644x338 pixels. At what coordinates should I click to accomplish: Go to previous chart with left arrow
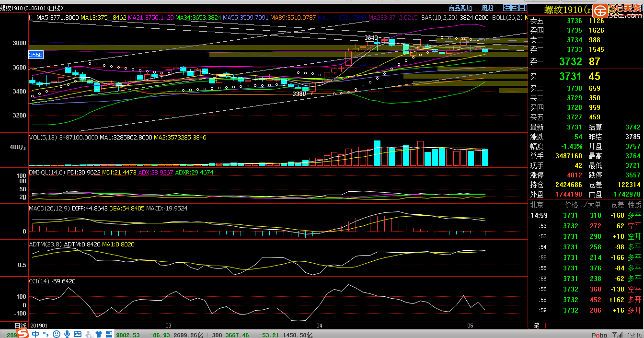click(x=507, y=8)
